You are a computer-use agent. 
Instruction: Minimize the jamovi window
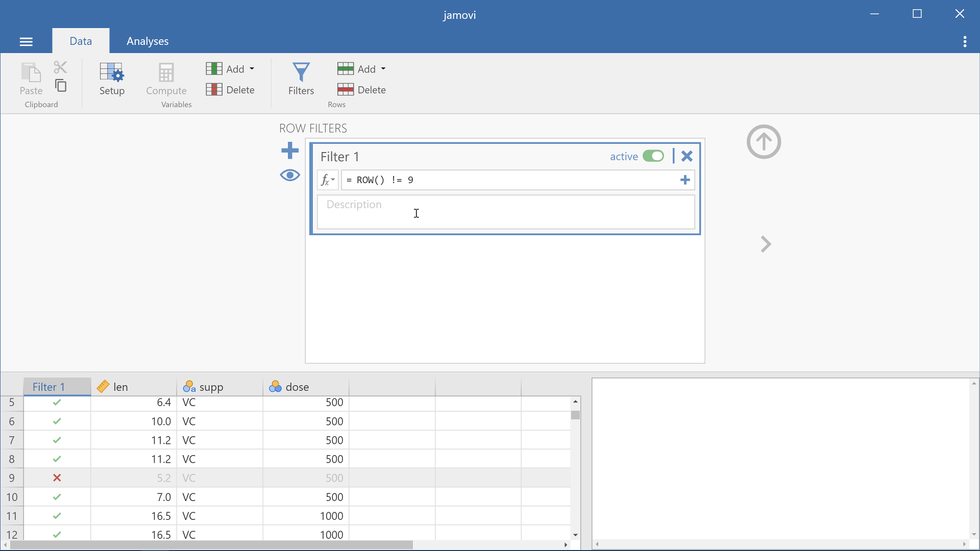coord(874,14)
